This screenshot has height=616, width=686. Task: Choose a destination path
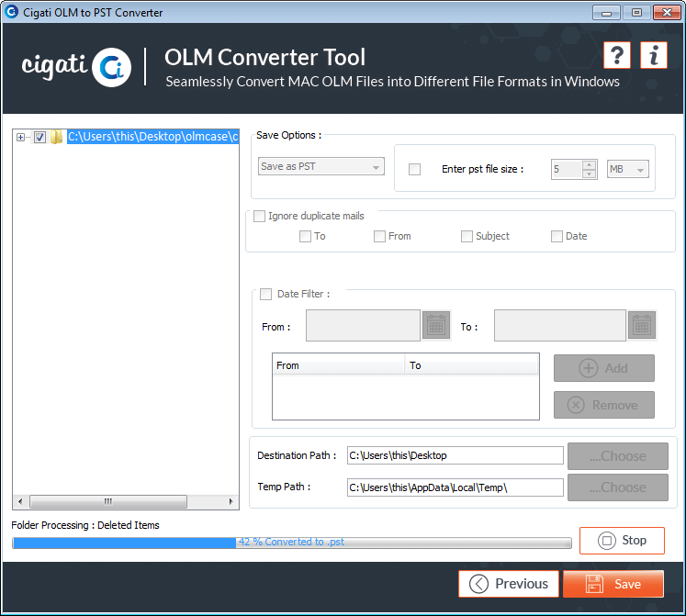[x=618, y=456]
